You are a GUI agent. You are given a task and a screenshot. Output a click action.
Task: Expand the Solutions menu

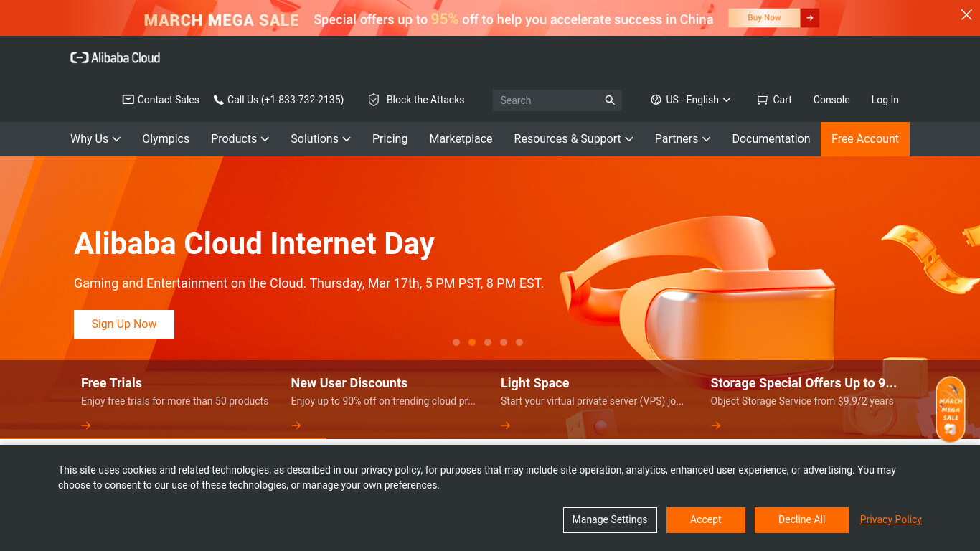point(320,139)
